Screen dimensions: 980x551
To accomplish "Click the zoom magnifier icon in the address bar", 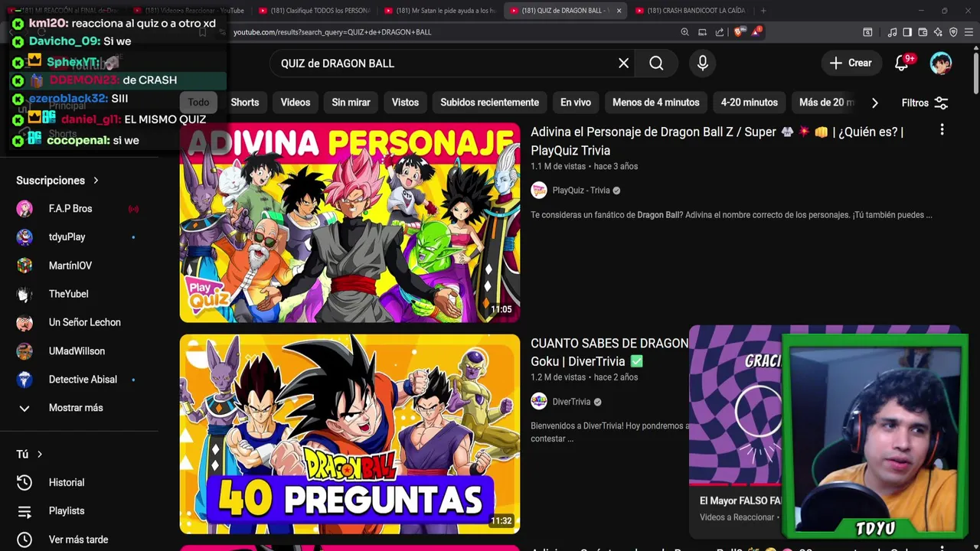I will [x=684, y=32].
